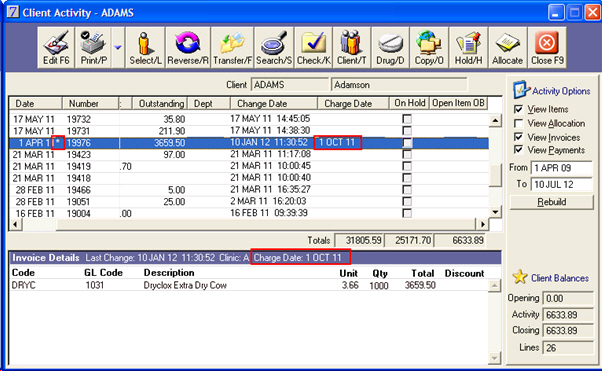602x371 pixels.
Task: Click the Check/K toolbar icon
Action: (x=313, y=48)
